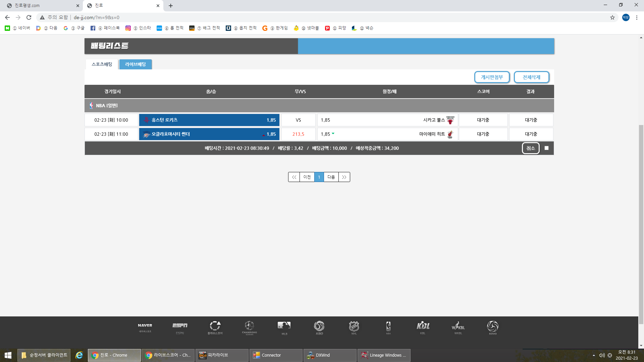Open the KOVO volleyball footer icon
The image size is (644, 362).
coord(492,327)
